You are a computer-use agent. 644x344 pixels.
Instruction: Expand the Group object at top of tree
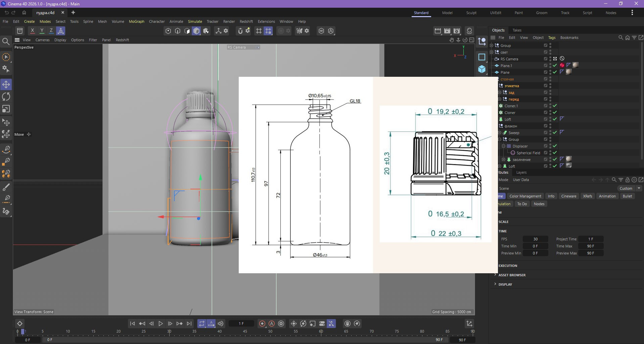click(x=492, y=46)
